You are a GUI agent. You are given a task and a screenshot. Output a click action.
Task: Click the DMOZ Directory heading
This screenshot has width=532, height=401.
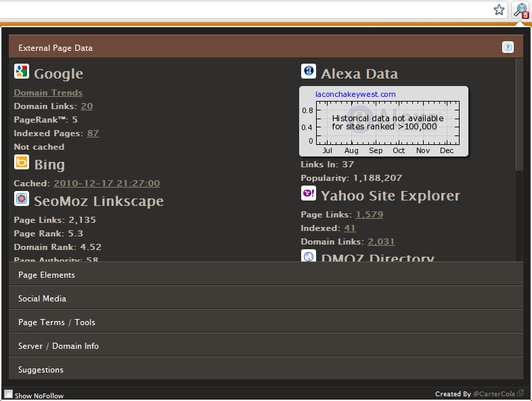tap(378, 257)
